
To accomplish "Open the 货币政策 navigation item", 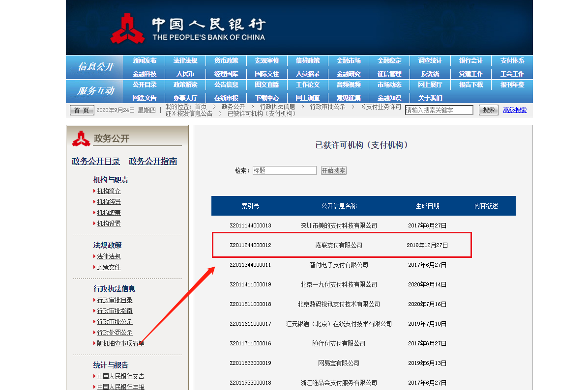I will [226, 61].
